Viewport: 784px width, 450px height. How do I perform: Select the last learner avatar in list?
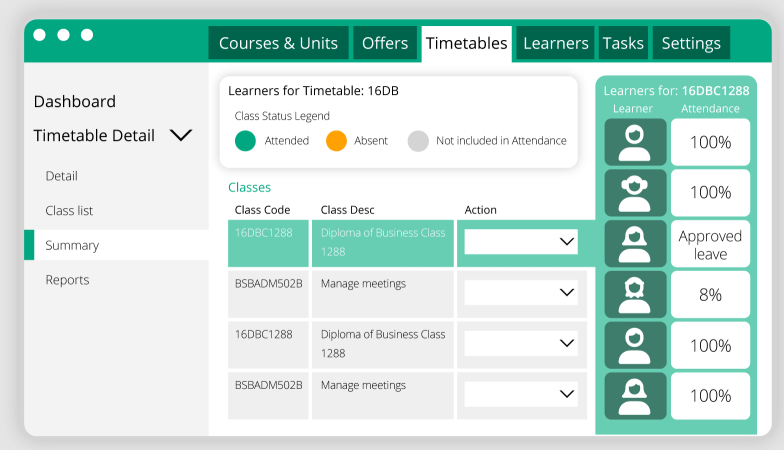[635, 396]
